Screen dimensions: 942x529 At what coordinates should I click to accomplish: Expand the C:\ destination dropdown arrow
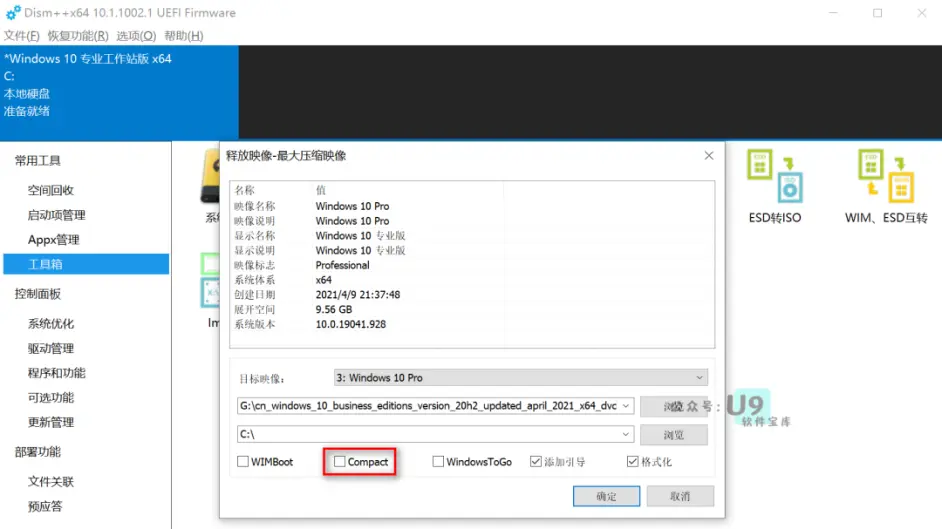pos(625,434)
